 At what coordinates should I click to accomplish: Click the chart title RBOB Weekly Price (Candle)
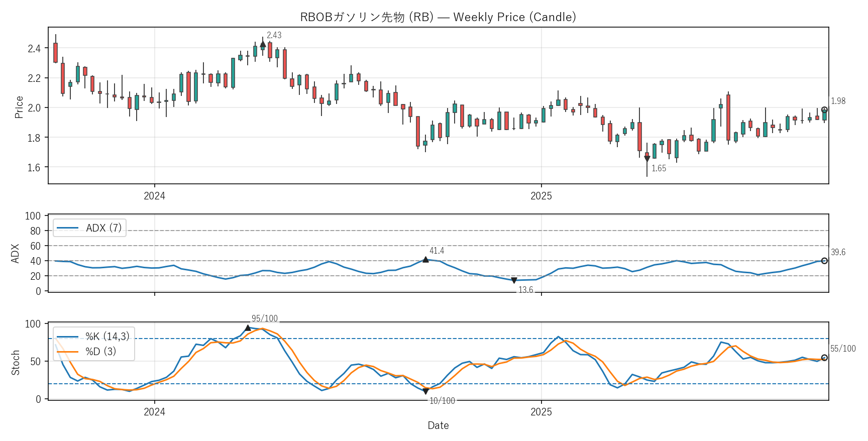(x=438, y=17)
